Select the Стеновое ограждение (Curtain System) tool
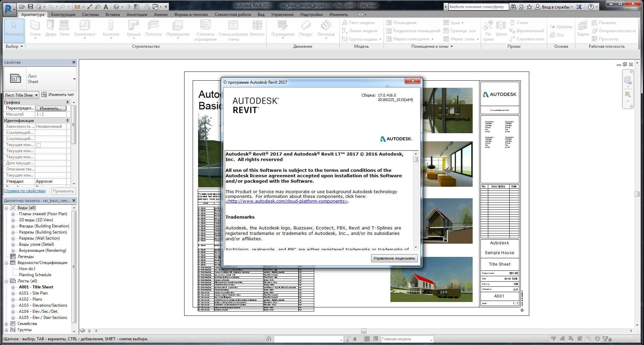Screen dimensions: 644x345 coord(205,30)
